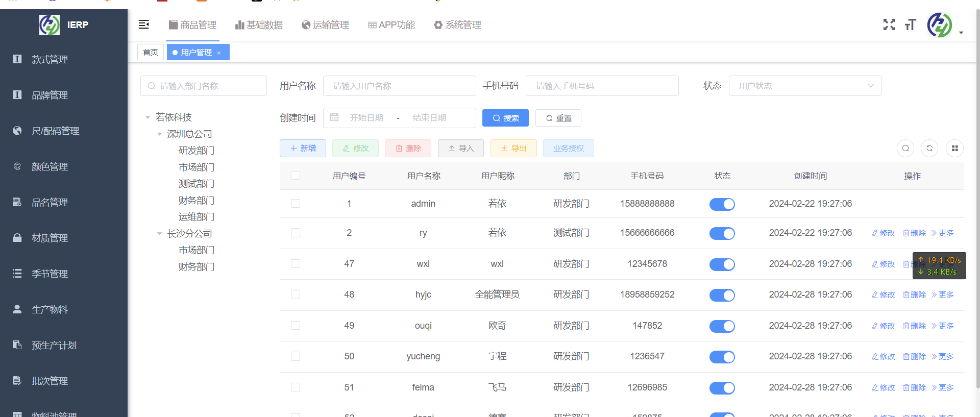Collapse the 长沙分公司 tree node
Image resolution: width=980 pixels, height=417 pixels.
[159, 234]
